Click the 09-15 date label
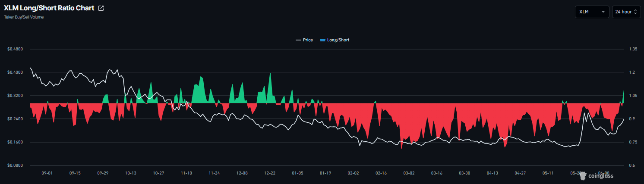644x184 pixels. click(75, 173)
